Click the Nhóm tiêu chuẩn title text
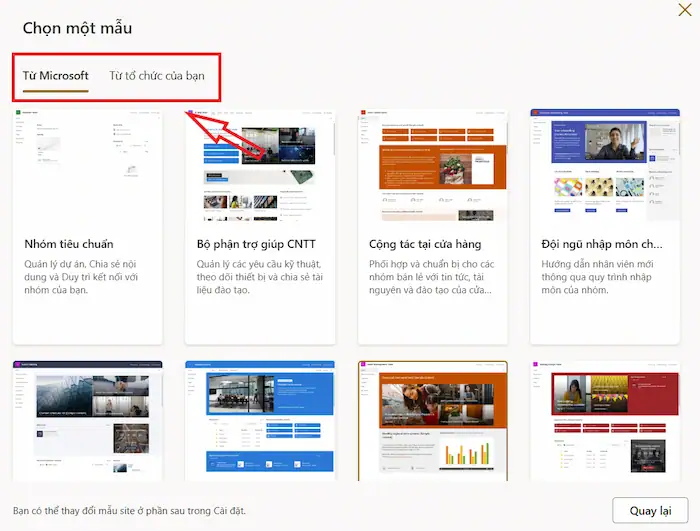Viewport: 700px width, 531px height. 69,244
